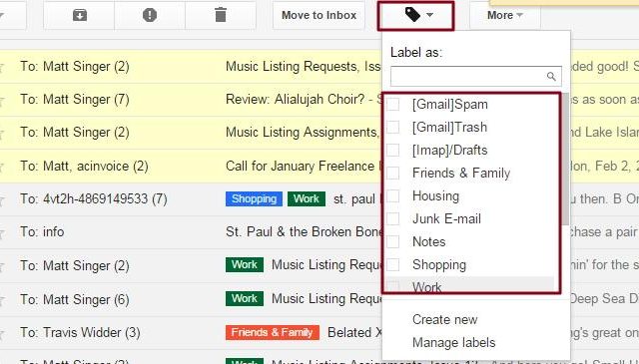Click recipient 'To: Matt, acinvoice (2)'
The width and height of the screenshot is (639, 364).
(x=84, y=167)
